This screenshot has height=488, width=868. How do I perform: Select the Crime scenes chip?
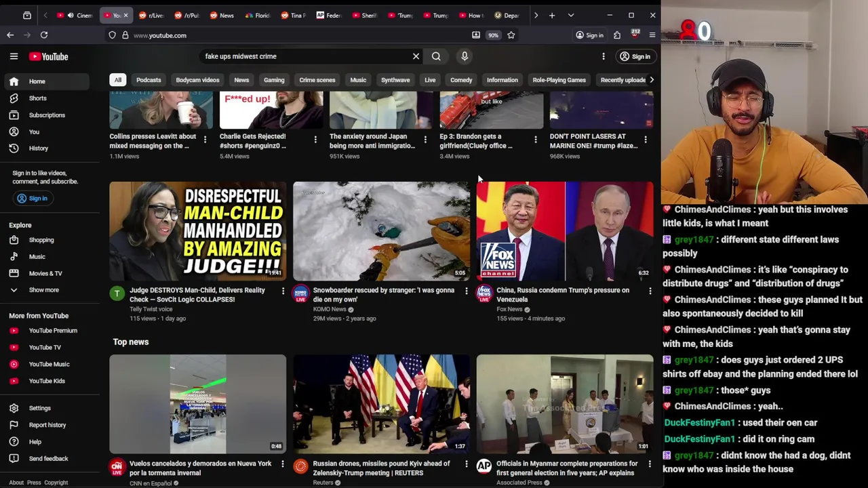tap(317, 80)
